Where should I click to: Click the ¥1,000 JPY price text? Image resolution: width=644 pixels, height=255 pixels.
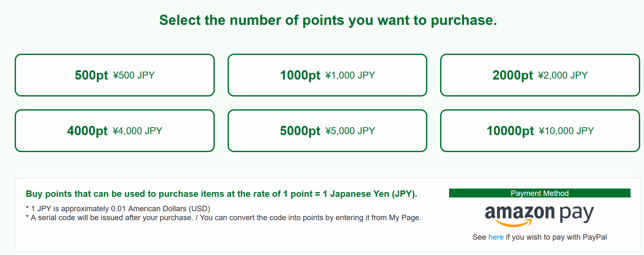[x=350, y=75]
